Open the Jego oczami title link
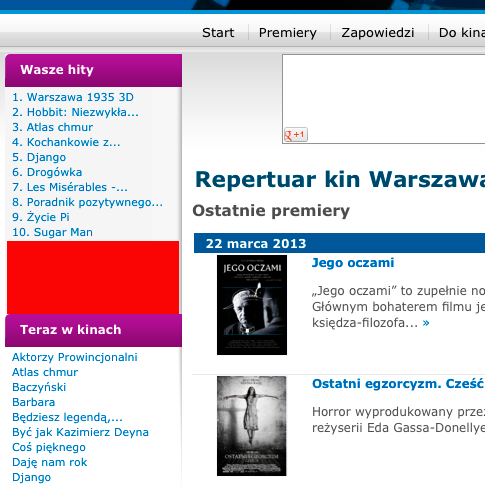The image size is (485, 486). coord(353,263)
